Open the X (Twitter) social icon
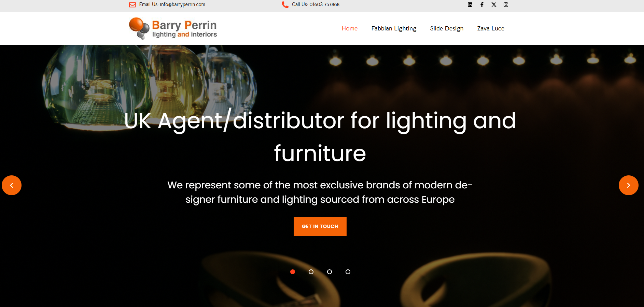Image resolution: width=644 pixels, height=307 pixels. (x=494, y=5)
